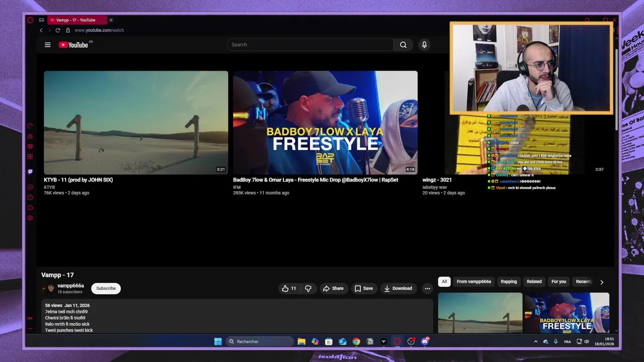This screenshot has width=644, height=362.
Task: Open the sidebar three-dot setup menu
Action: click(x=30, y=328)
